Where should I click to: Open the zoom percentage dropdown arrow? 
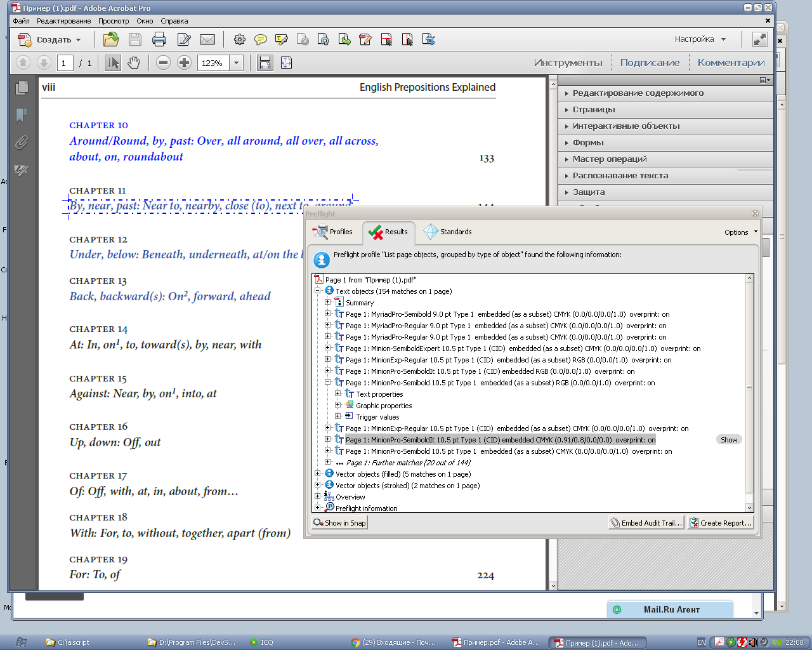(x=237, y=63)
